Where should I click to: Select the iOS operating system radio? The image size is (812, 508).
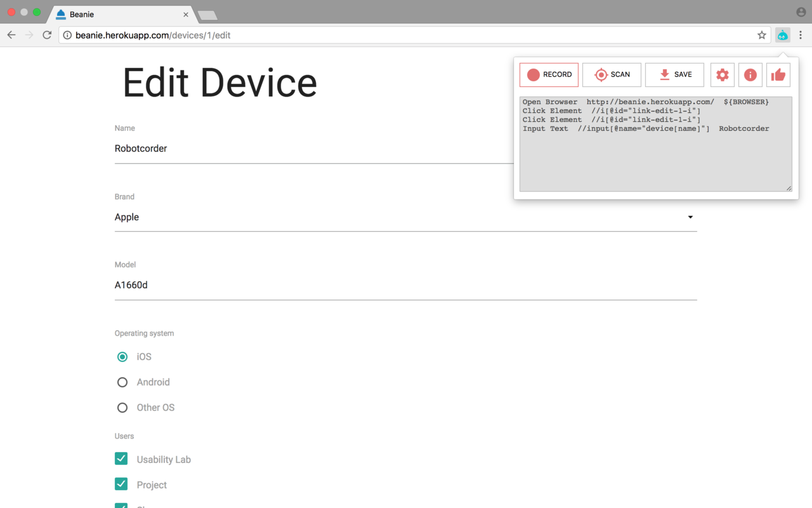pos(122,357)
